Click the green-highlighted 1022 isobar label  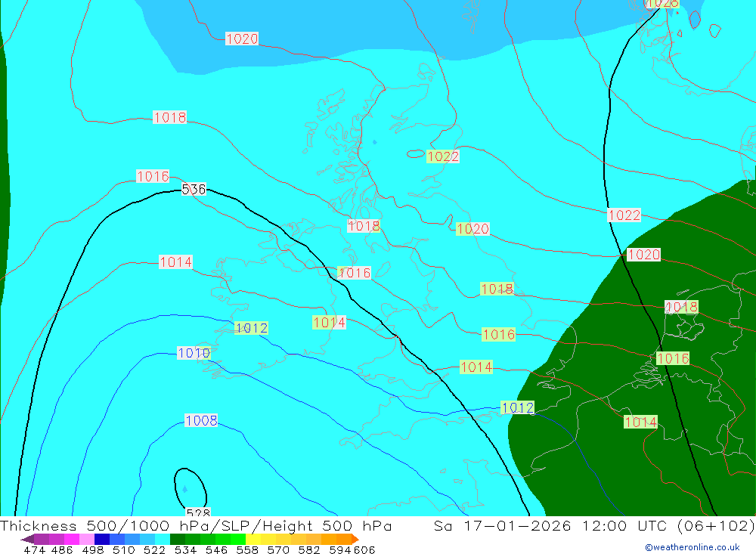[442, 156]
